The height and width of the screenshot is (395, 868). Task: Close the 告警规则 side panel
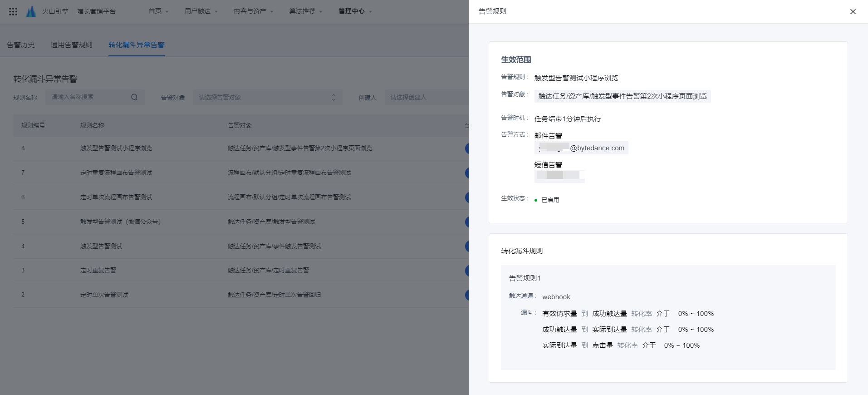point(853,12)
